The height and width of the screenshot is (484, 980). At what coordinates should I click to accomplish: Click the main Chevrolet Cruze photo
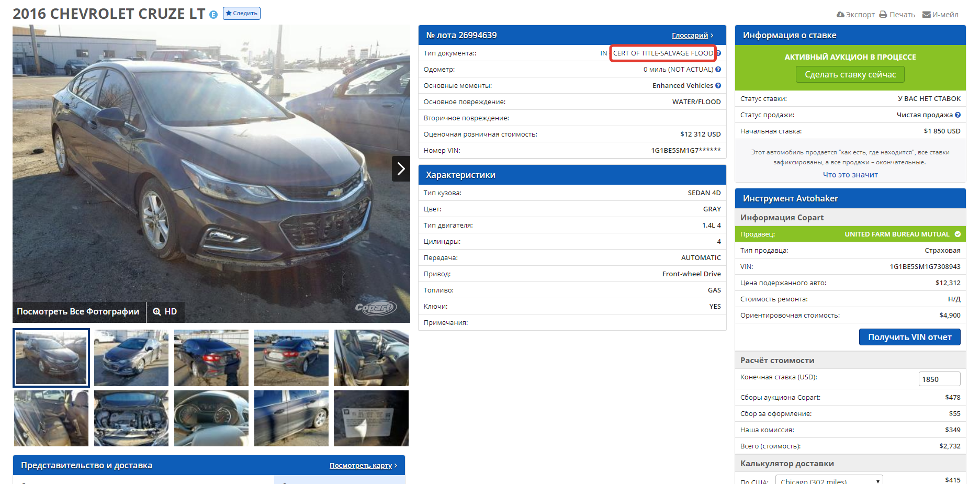(x=211, y=174)
